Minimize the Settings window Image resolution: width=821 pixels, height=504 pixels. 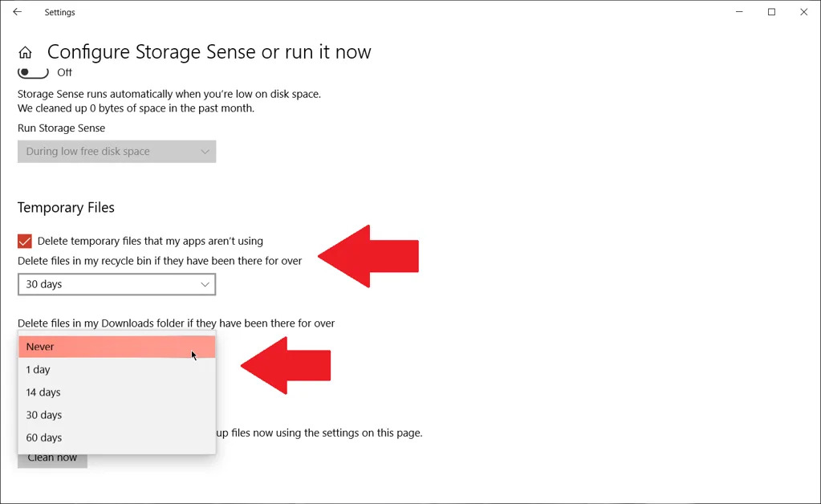738,12
